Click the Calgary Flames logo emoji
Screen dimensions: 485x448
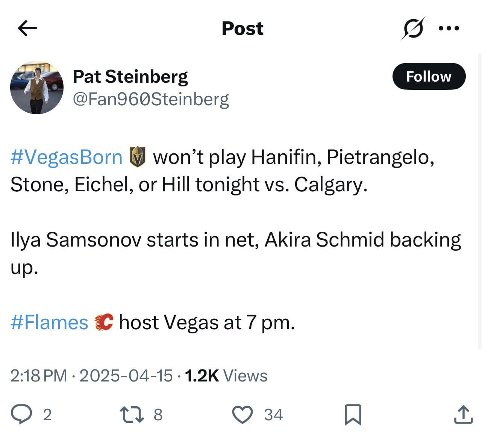(x=104, y=322)
